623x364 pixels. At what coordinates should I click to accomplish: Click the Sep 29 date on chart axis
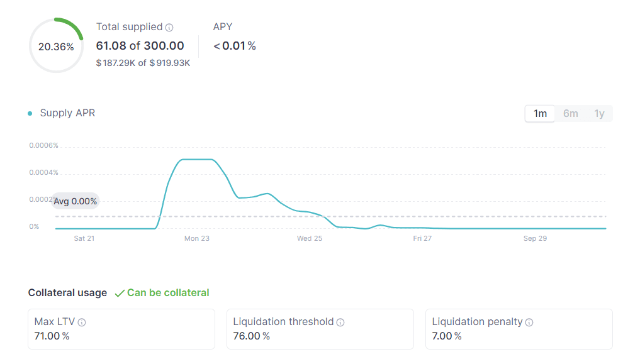coord(535,239)
